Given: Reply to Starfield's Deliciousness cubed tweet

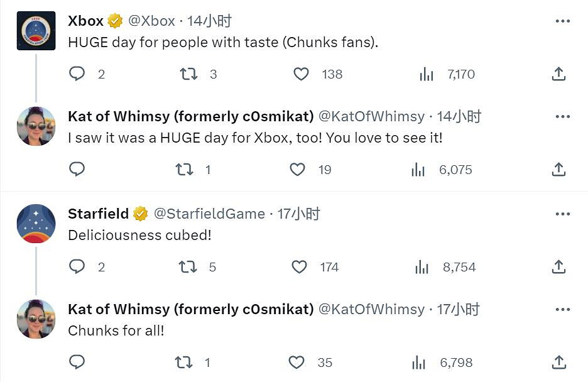Looking at the screenshot, I should 77,267.
